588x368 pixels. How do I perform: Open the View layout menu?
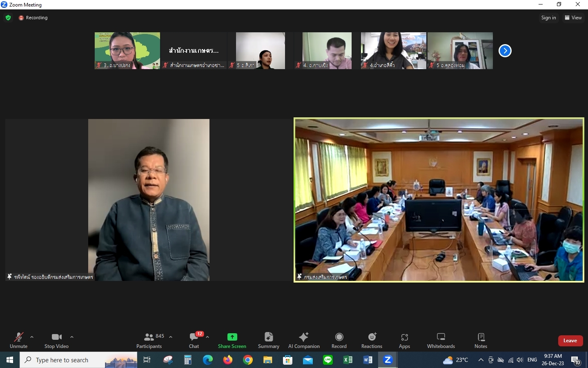[573, 18]
